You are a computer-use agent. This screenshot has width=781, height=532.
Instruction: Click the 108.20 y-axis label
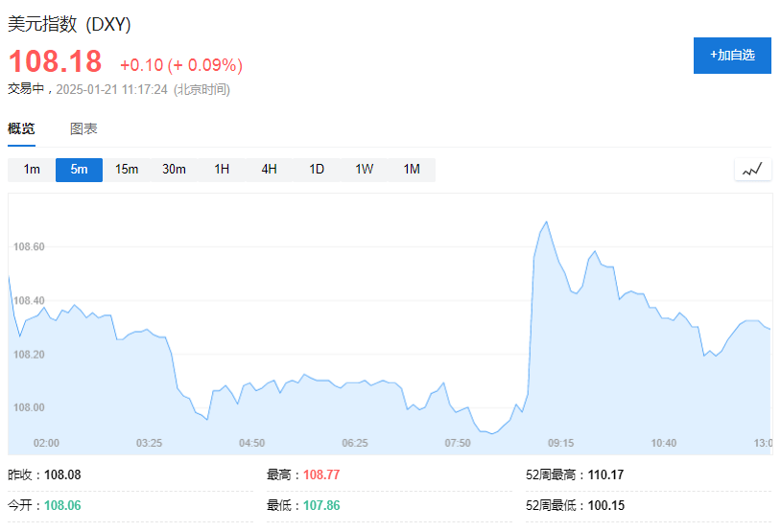click(x=29, y=355)
